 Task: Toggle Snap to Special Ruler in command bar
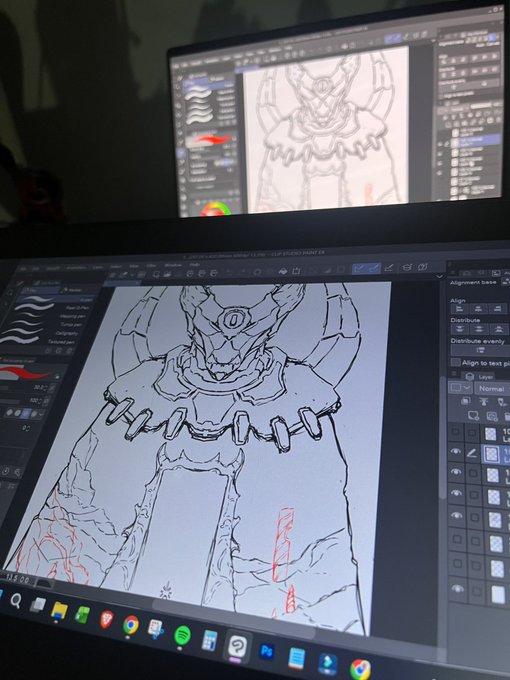pos(374,268)
